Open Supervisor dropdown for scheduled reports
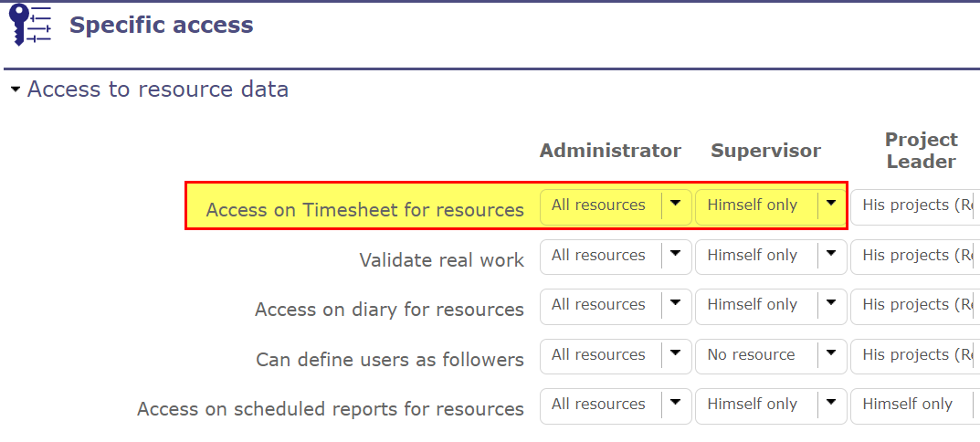 [830, 405]
